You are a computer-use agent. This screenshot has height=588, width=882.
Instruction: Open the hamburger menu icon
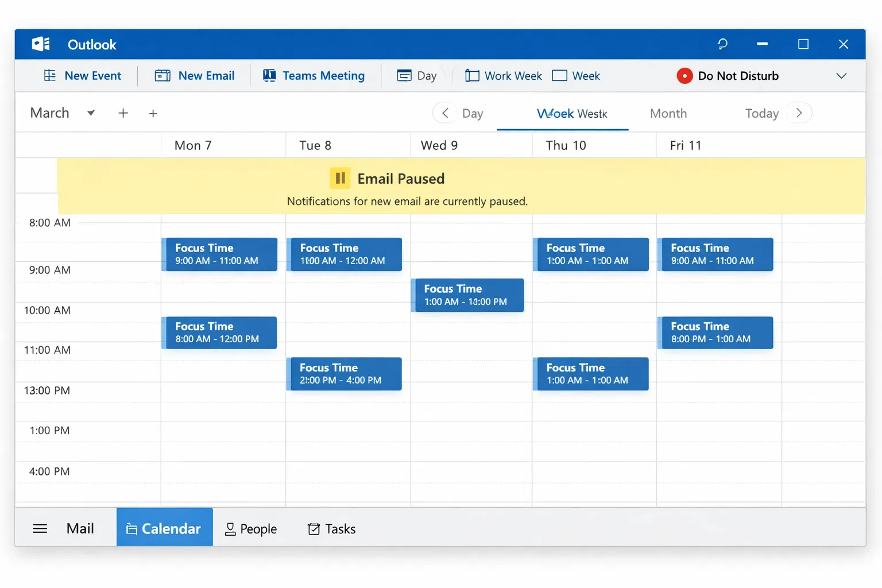pyautogui.click(x=40, y=528)
